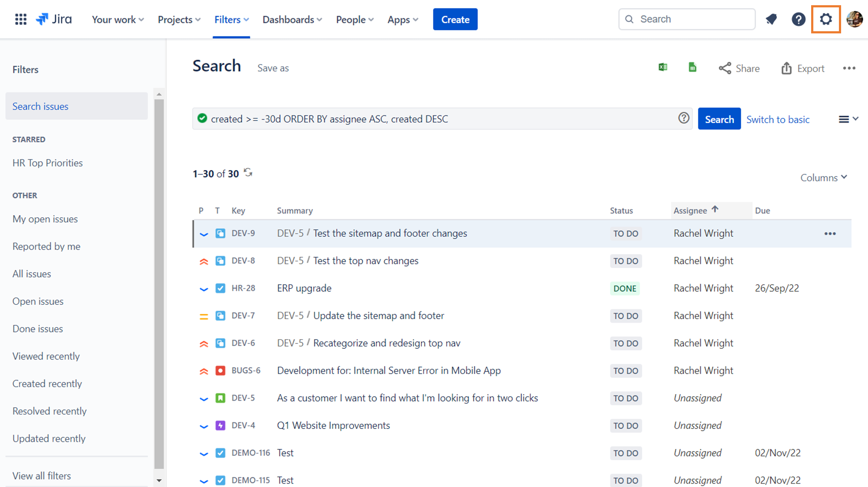Open the Dashboards menu
868x487 pixels.
(x=292, y=20)
